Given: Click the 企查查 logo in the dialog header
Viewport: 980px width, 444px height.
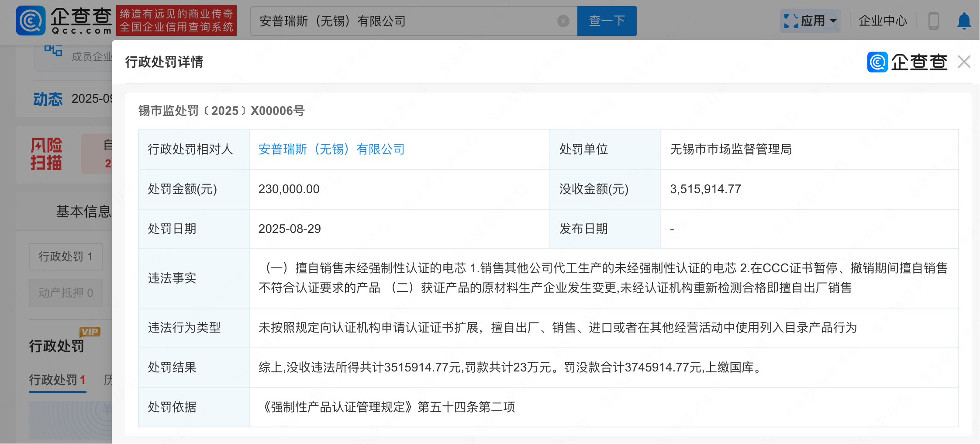Looking at the screenshot, I should 907,62.
